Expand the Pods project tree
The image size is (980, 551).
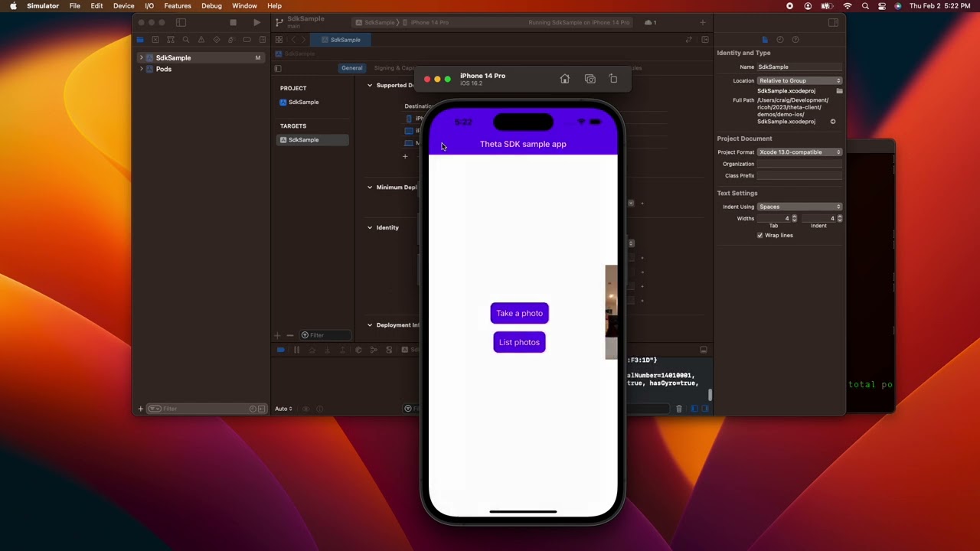click(x=141, y=69)
